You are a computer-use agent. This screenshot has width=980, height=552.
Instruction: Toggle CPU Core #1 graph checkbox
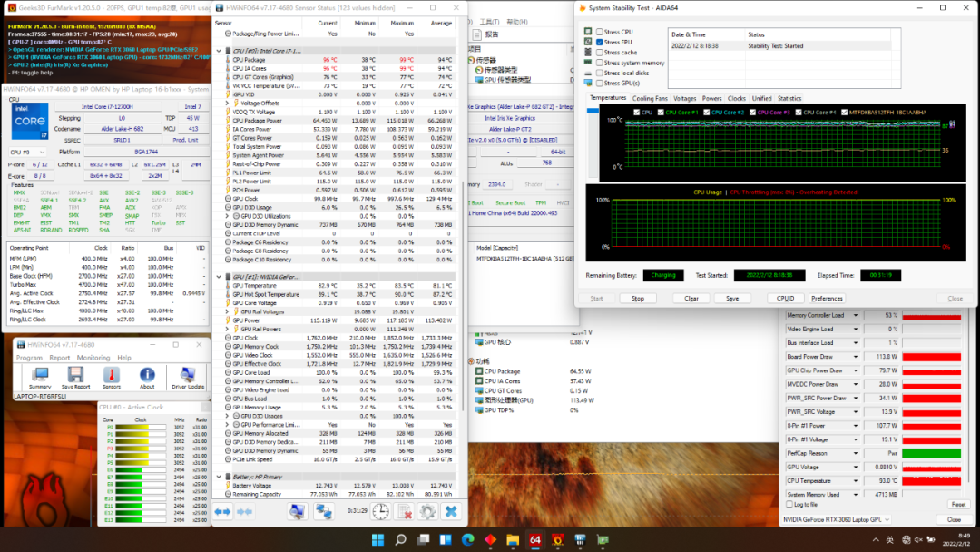point(661,113)
